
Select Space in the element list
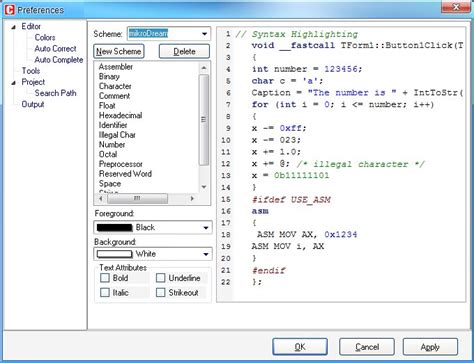click(110, 183)
